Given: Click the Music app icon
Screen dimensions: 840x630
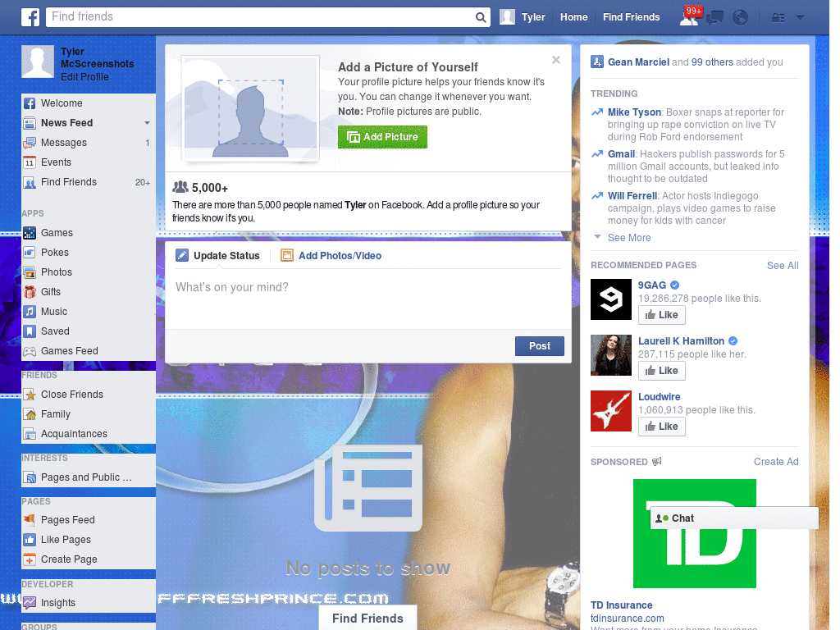Looking at the screenshot, I should [30, 312].
